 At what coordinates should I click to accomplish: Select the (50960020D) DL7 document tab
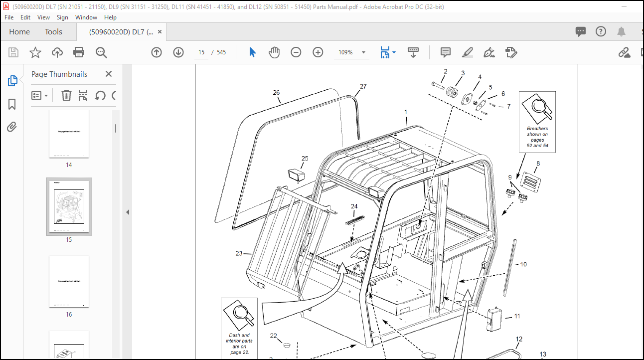(x=121, y=32)
